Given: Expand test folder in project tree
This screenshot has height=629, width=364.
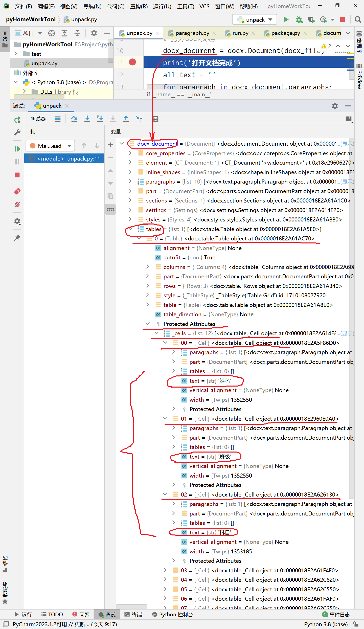Looking at the screenshot, I should click(16, 54).
